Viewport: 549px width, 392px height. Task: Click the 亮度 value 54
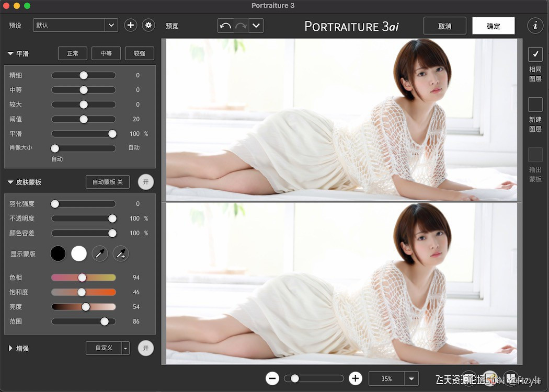click(136, 307)
